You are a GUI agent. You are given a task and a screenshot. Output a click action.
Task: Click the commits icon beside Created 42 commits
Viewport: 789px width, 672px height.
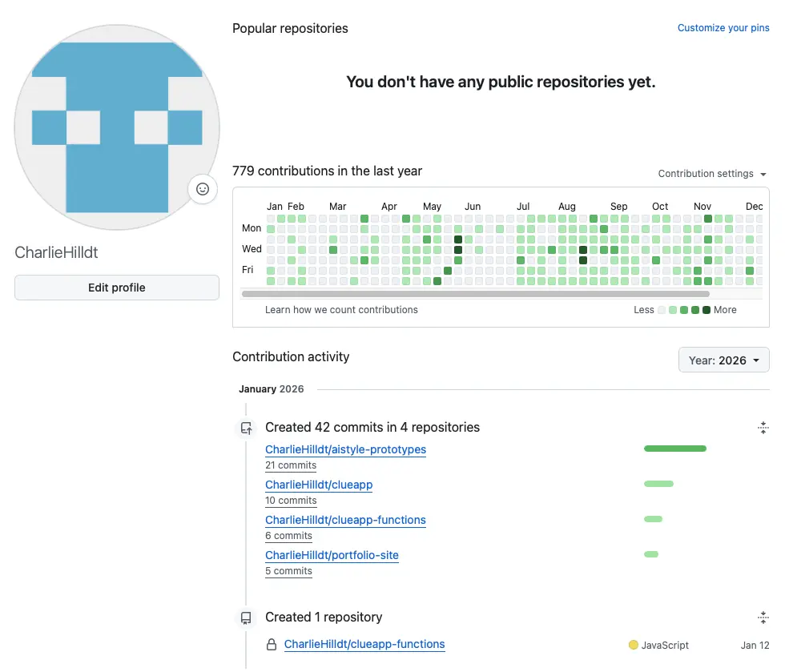245,428
